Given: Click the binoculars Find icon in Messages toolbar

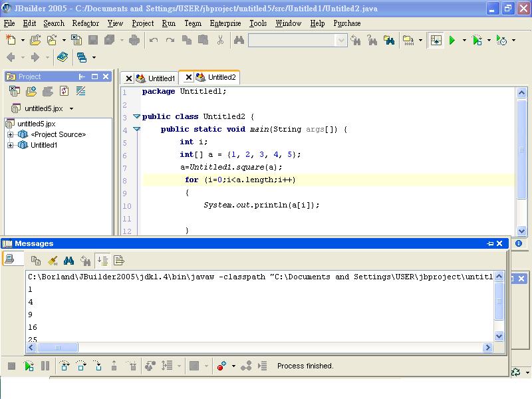Looking at the screenshot, I should click(68, 261).
